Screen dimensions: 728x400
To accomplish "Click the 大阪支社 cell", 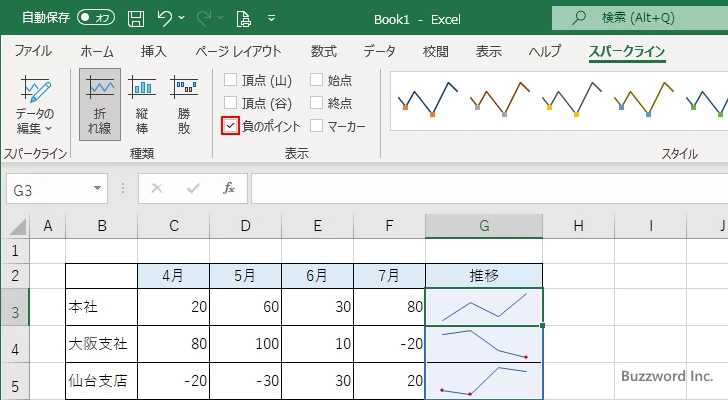I will click(101, 344).
